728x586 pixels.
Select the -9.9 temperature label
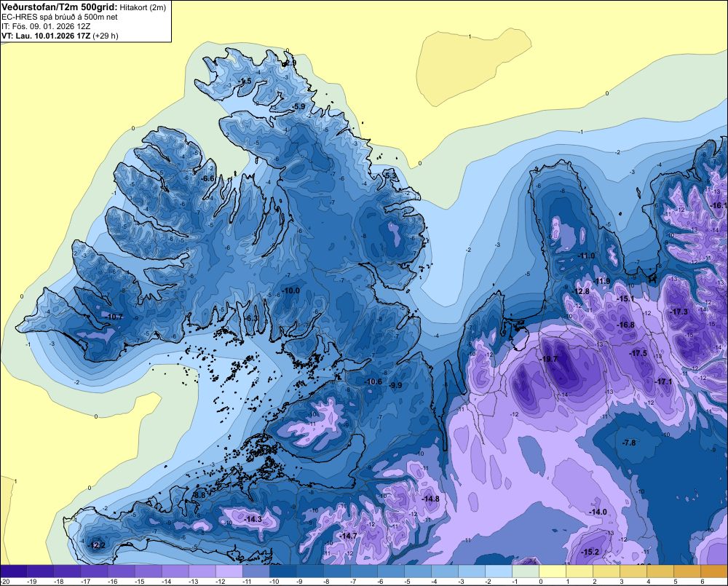(x=395, y=385)
